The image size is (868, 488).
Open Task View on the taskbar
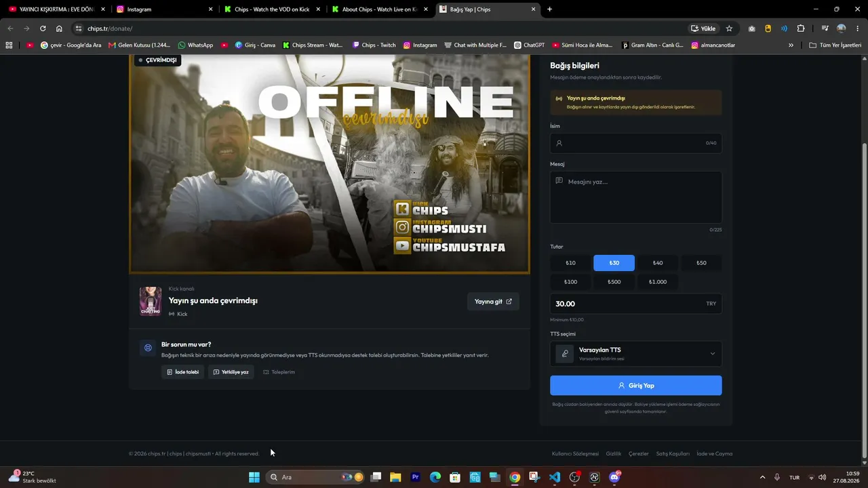point(376,477)
